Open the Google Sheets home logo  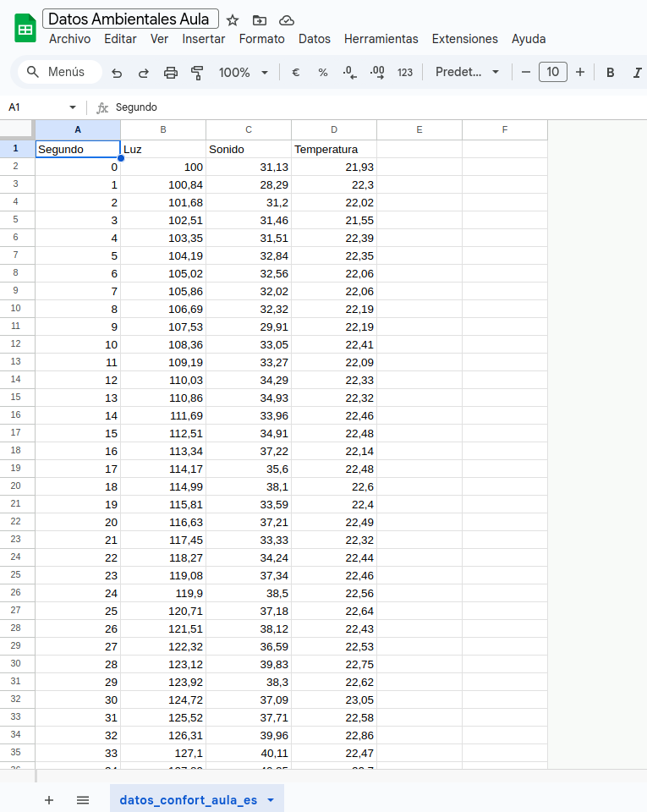click(25, 29)
